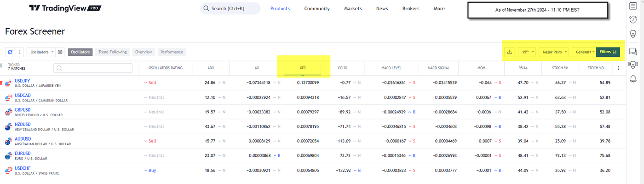Image resolution: width=644 pixels, height=184 pixels.
Task: Click the column setup icon
Action: (x=60, y=52)
